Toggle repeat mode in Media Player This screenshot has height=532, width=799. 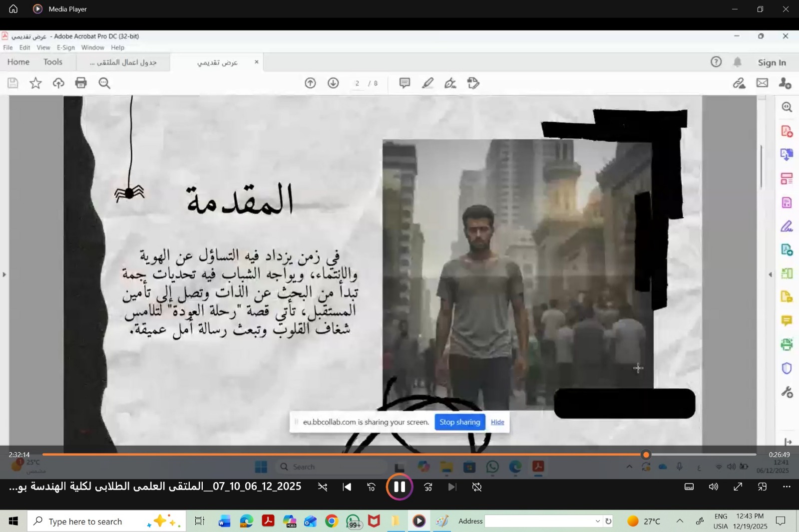(x=477, y=487)
